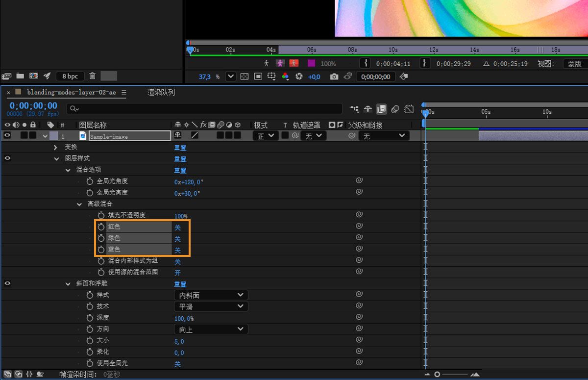This screenshot has height=380, width=588.
Task: Toggle transparency grid in viewer
Action: point(245,76)
